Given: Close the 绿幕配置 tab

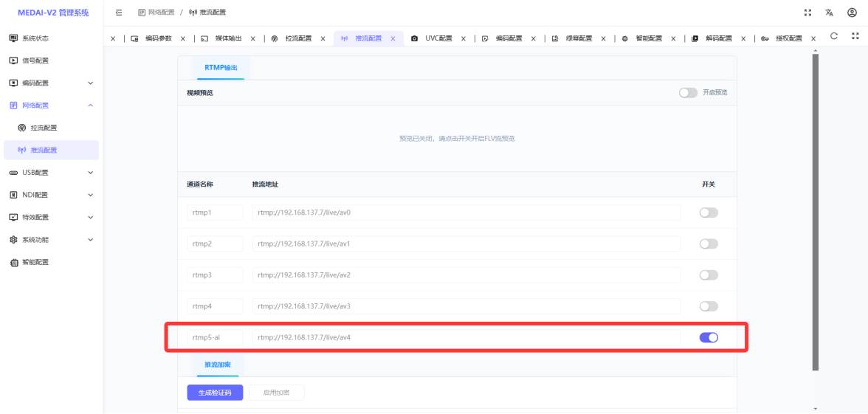Looking at the screenshot, I should [604, 38].
